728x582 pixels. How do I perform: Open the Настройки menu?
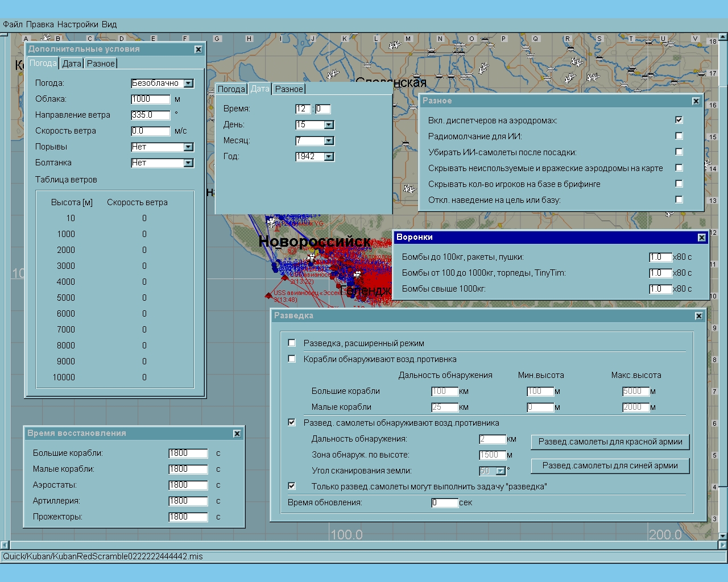coord(77,24)
